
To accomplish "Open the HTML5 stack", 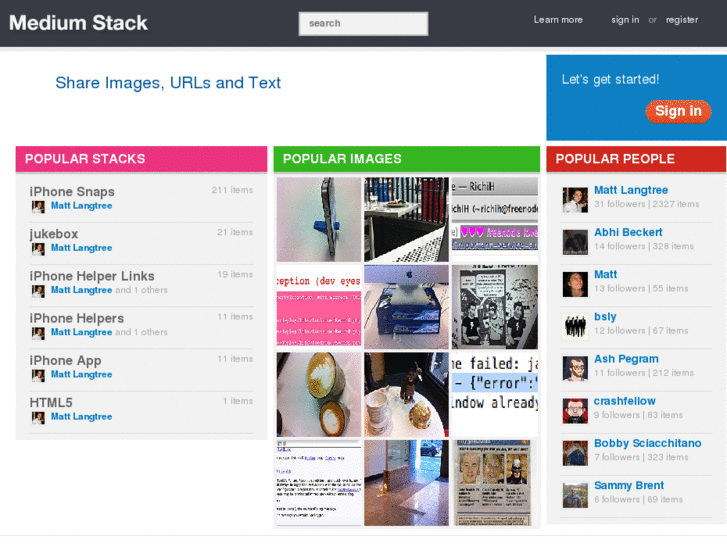I will tap(51, 403).
